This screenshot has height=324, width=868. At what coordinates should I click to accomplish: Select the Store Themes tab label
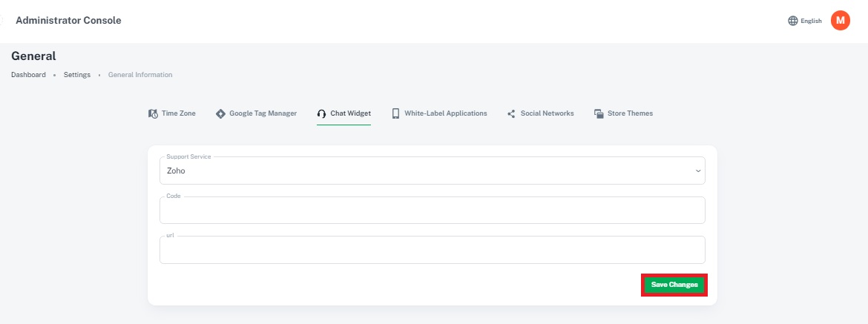coord(630,113)
